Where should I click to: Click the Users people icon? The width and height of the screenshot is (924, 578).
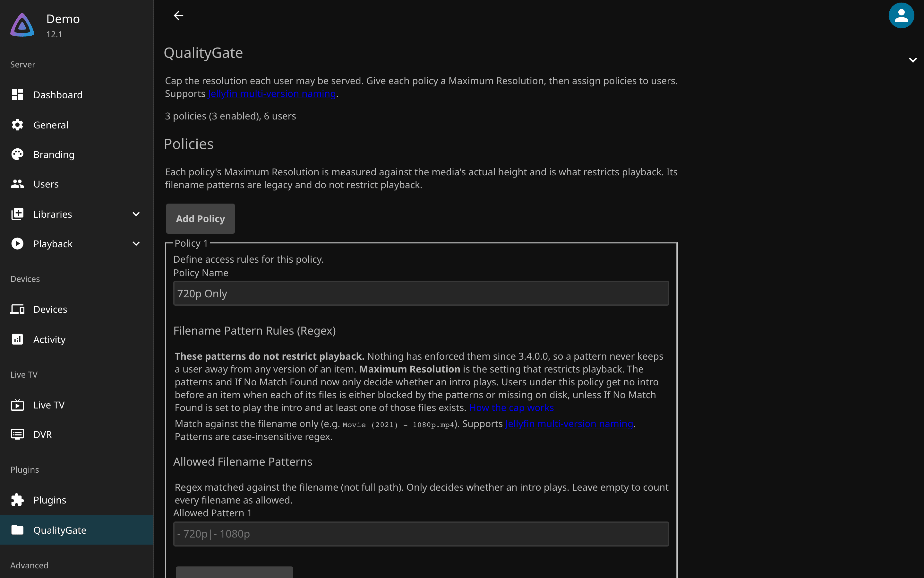tap(17, 184)
